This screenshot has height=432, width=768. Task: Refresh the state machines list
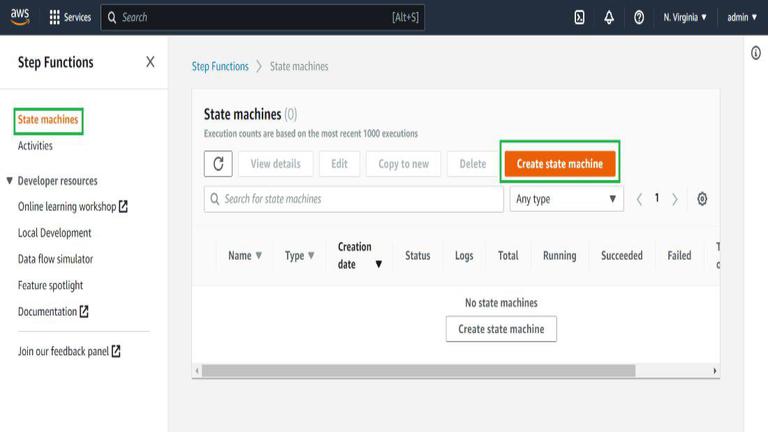[218, 164]
